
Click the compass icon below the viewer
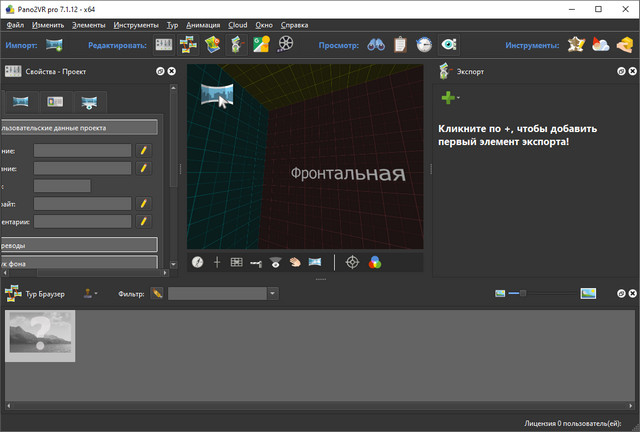pyautogui.click(x=198, y=262)
